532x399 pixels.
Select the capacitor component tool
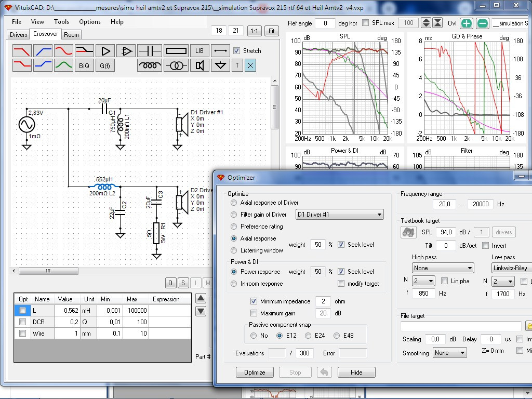click(x=150, y=51)
